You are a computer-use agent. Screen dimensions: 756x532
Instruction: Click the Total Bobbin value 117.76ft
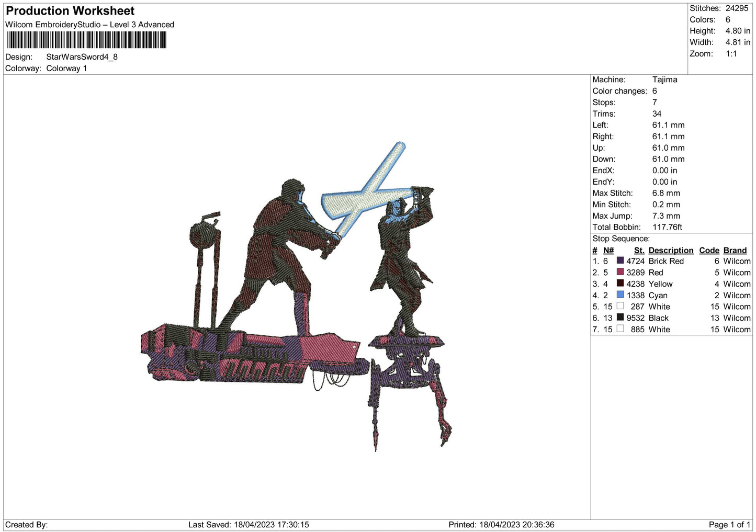[x=668, y=227]
